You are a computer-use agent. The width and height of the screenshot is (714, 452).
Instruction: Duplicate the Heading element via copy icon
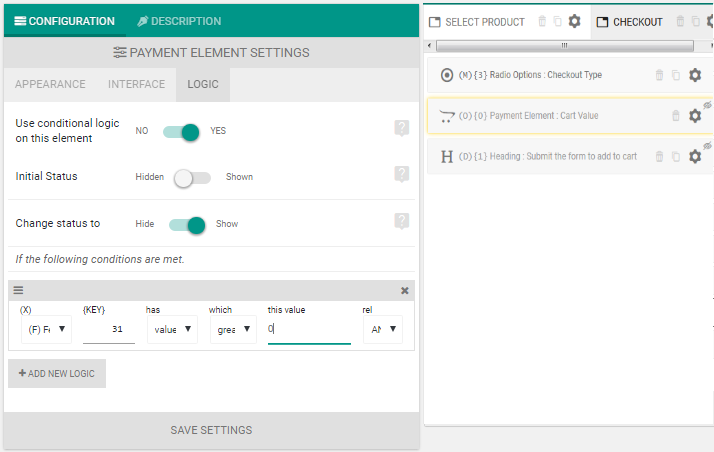[x=676, y=157]
